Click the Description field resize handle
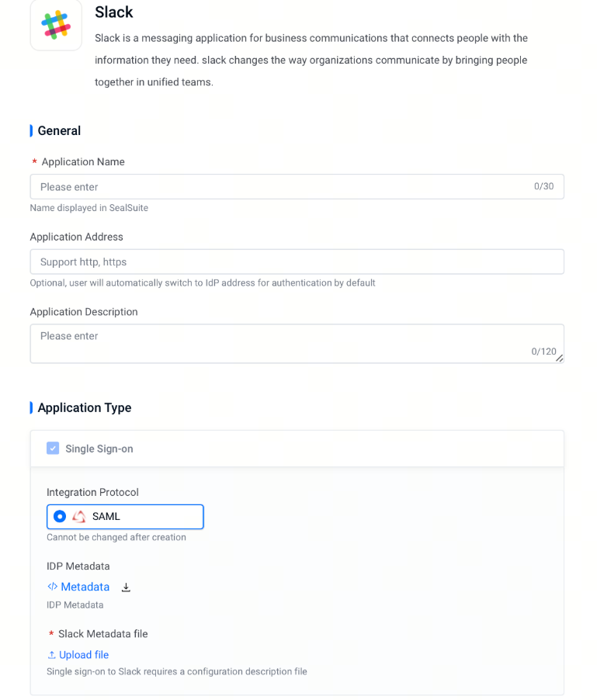 point(560,358)
